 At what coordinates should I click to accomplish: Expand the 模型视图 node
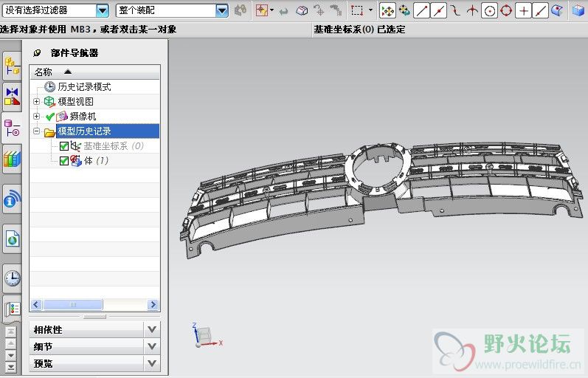36,101
